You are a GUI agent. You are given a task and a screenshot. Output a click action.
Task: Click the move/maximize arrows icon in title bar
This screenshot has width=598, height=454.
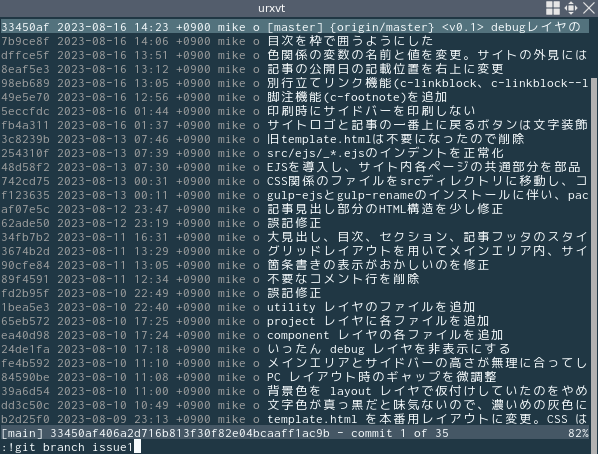point(571,8)
